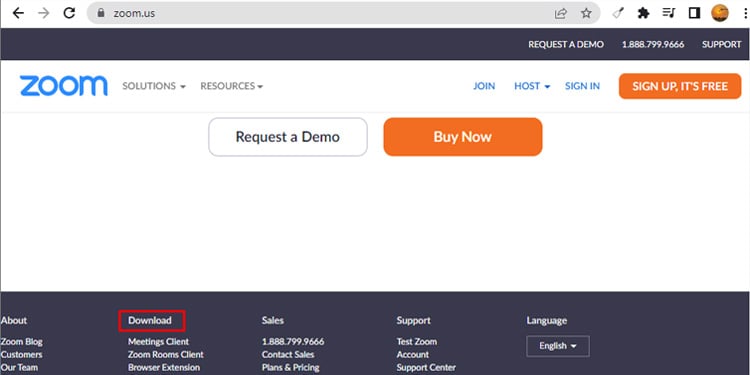Click the Sales footer heading
The width and height of the screenshot is (750, 375).
[273, 320]
